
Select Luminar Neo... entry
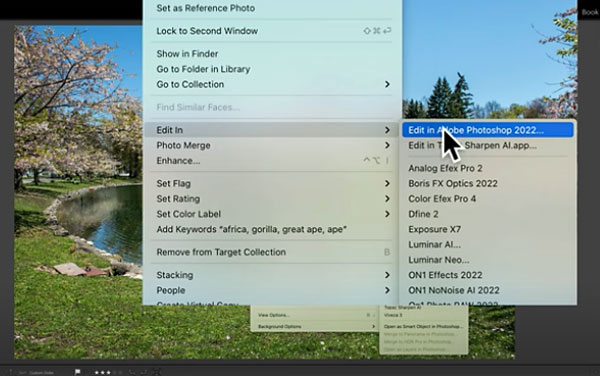tap(488, 260)
